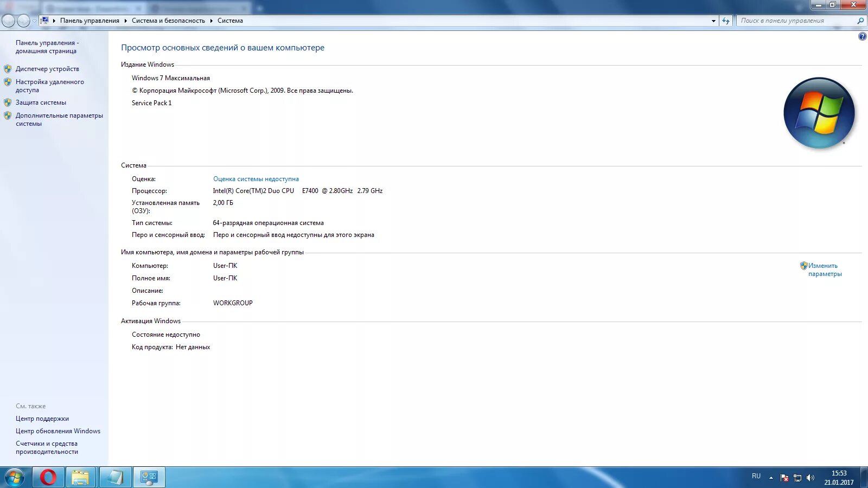Select Система breadcrumb segment
This screenshot has width=868, height=488.
[x=230, y=21]
